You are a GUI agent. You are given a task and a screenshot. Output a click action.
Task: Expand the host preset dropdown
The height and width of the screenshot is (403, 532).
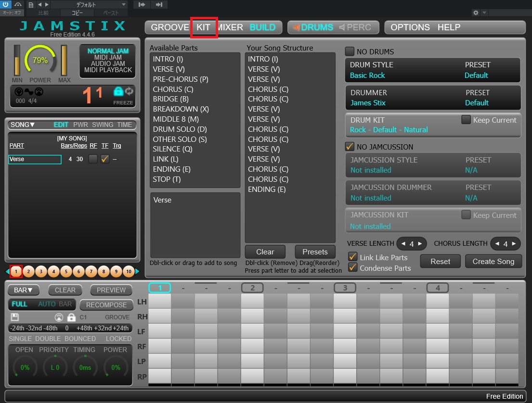click(x=124, y=4)
